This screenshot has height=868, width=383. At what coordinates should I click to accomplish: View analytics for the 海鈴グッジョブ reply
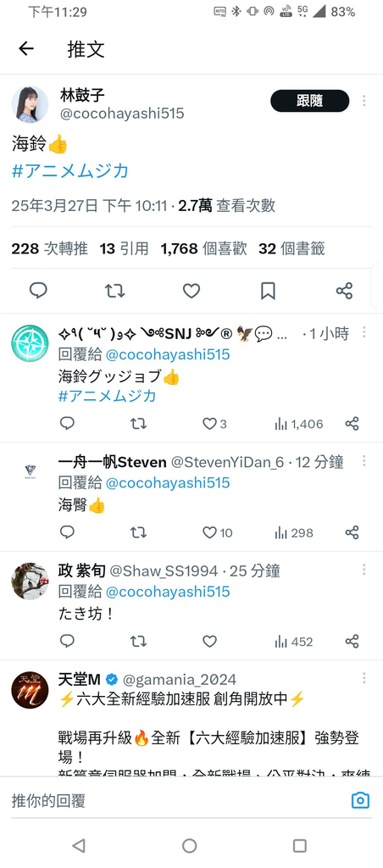click(299, 424)
